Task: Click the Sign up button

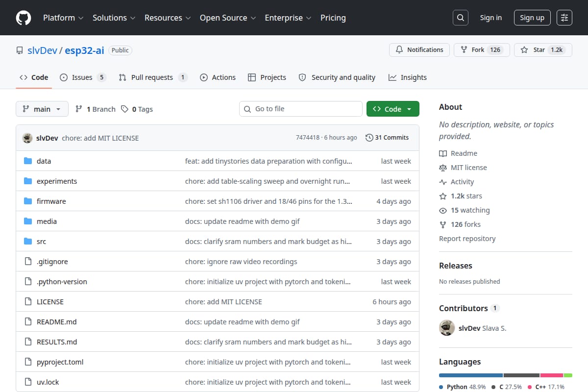Action: pos(532,18)
